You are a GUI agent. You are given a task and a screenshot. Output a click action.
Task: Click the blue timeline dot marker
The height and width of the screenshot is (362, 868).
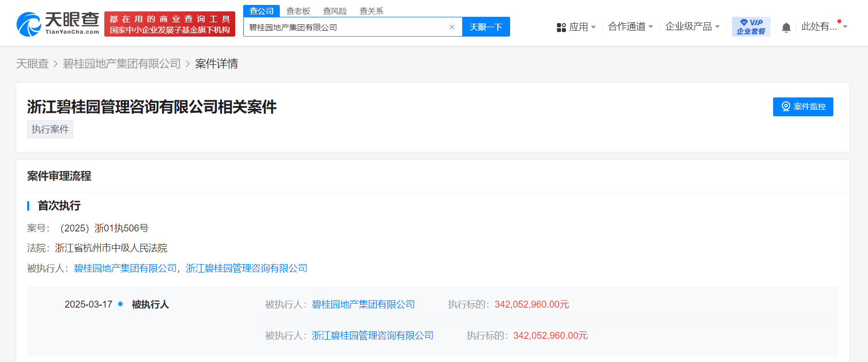point(120,304)
